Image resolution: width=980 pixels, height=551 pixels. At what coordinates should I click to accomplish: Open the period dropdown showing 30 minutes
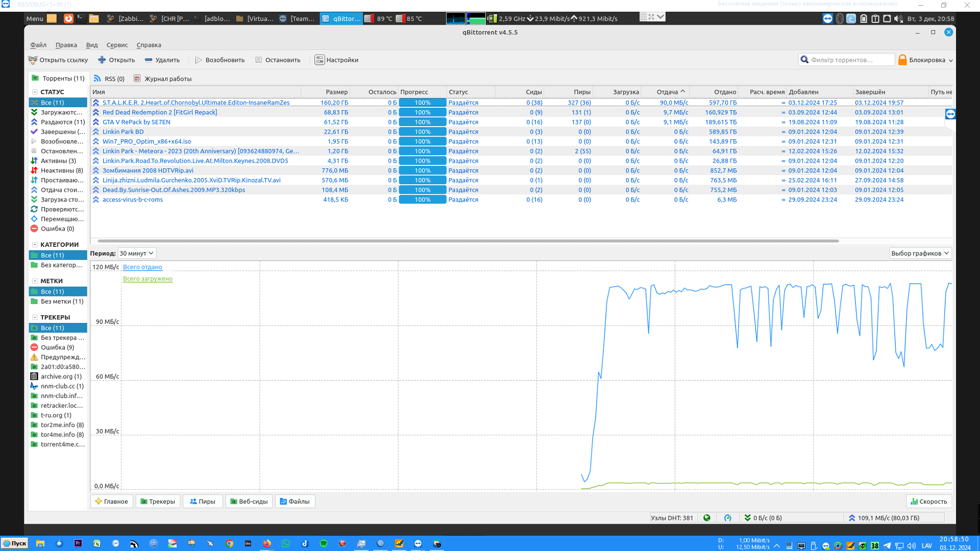pyautogui.click(x=136, y=253)
